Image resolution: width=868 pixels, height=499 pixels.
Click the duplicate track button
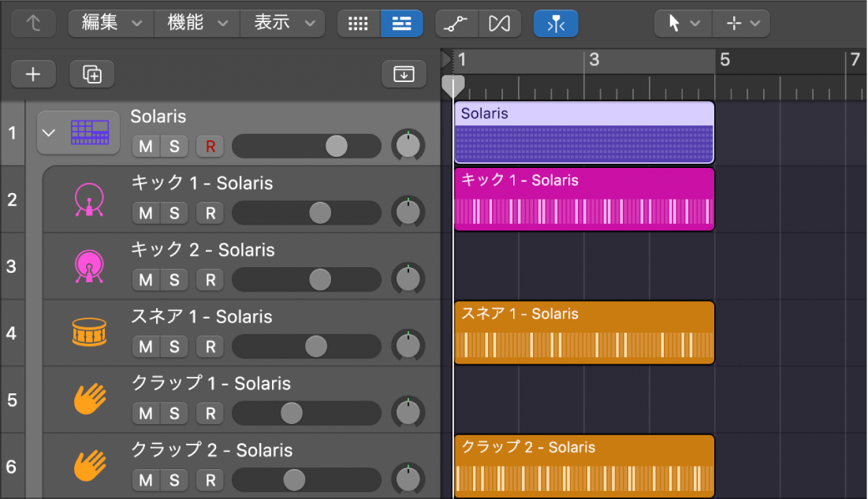coord(91,73)
